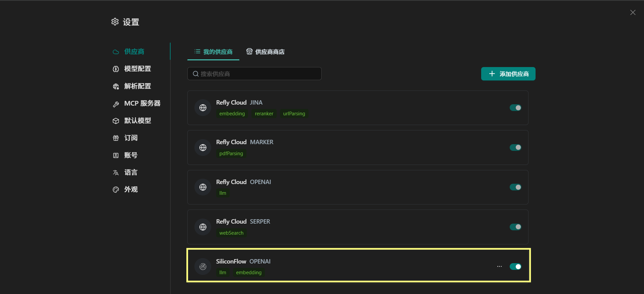The image size is (644, 294).
Task: Open 模型配置 from the brain icon
Action: click(x=116, y=69)
